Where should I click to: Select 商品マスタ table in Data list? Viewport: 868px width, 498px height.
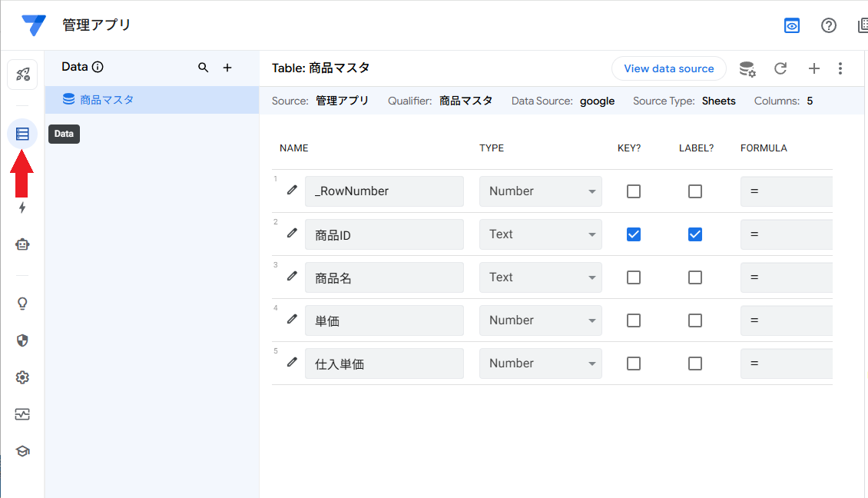click(108, 99)
